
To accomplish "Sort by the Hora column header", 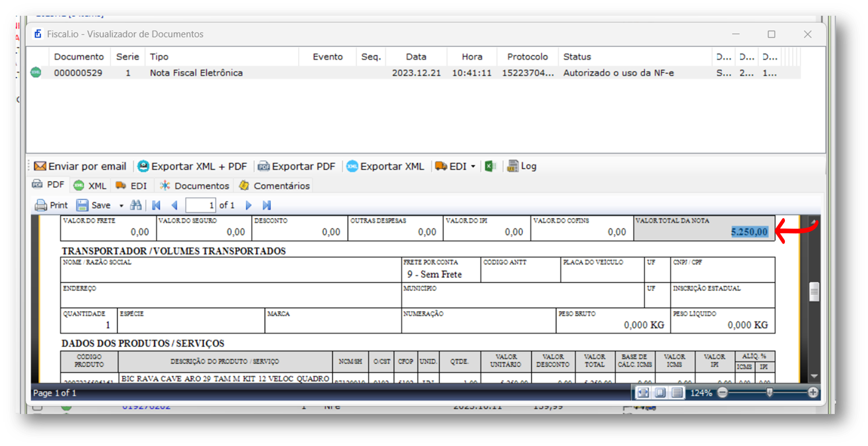I will click(x=472, y=57).
